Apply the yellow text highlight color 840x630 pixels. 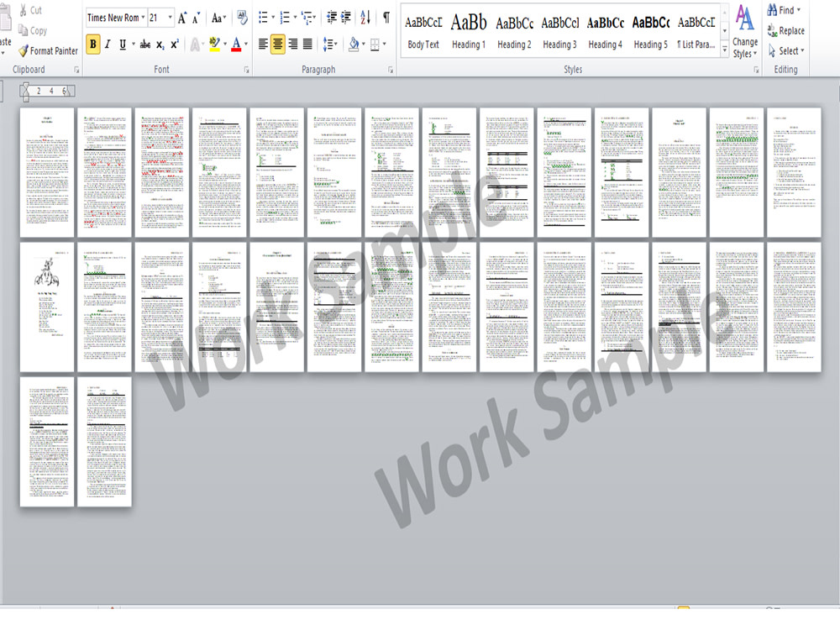(215, 45)
